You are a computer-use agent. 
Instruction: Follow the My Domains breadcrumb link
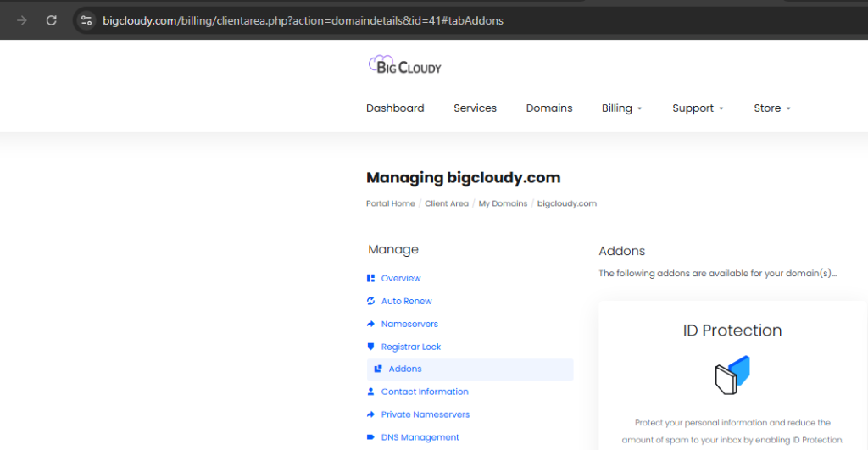pos(503,203)
